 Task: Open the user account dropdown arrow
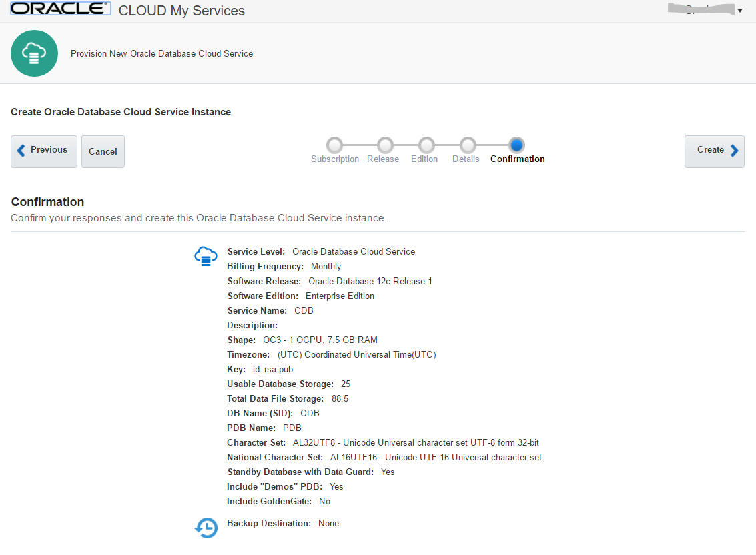(739, 11)
